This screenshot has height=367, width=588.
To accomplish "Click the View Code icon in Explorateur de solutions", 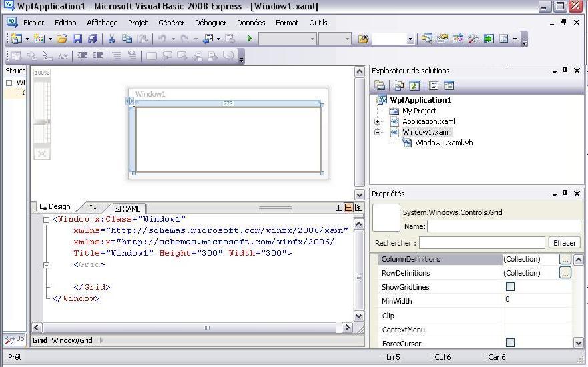I will (434, 86).
